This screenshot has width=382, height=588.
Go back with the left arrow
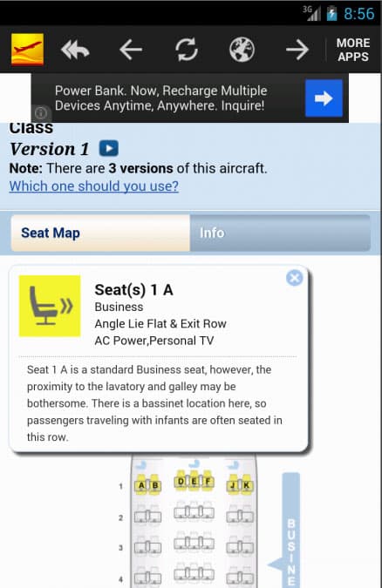point(131,50)
